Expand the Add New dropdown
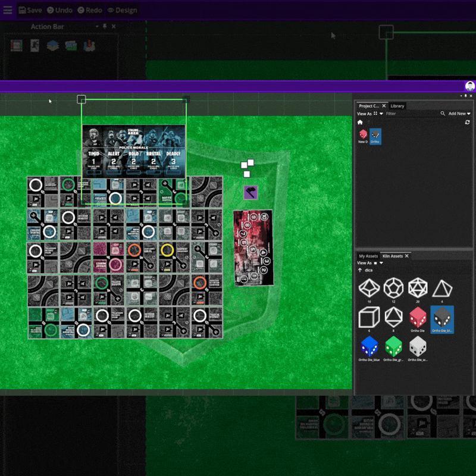Image resolution: width=476 pixels, height=476 pixels. (x=459, y=114)
